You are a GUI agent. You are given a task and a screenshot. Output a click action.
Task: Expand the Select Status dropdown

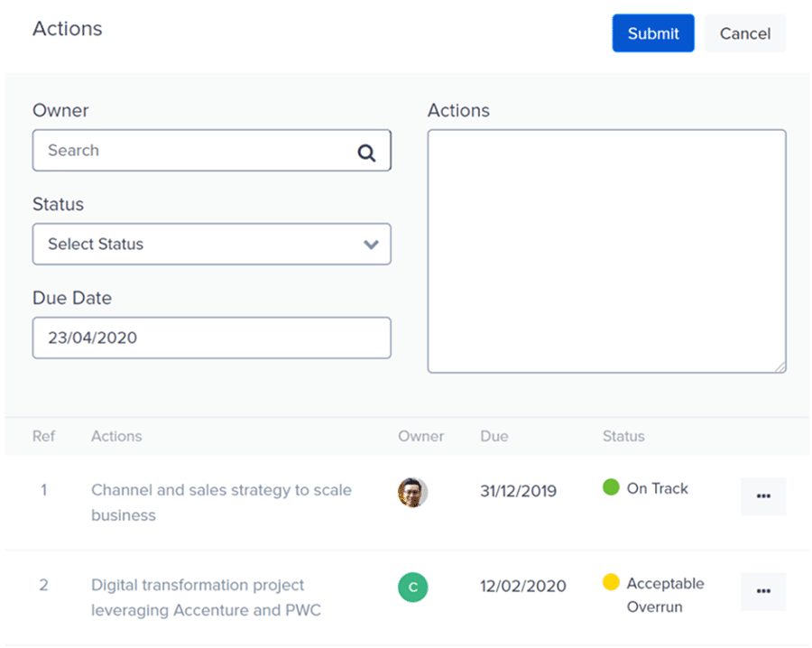212,244
